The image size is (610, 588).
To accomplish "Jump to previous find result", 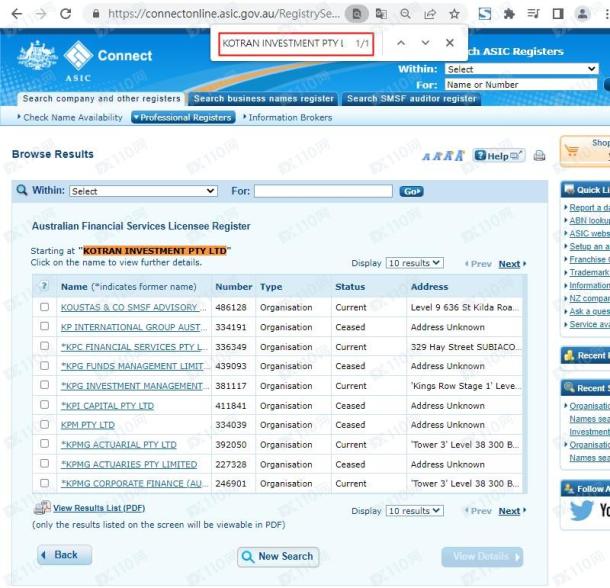I will pyautogui.click(x=401, y=43).
